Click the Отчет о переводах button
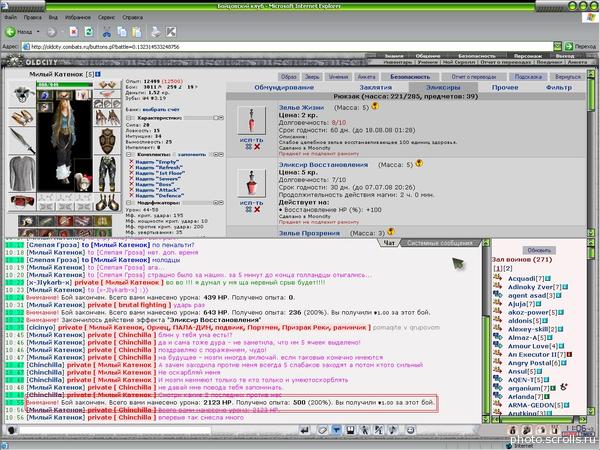This screenshot has width=600, height=450. pos(474,77)
